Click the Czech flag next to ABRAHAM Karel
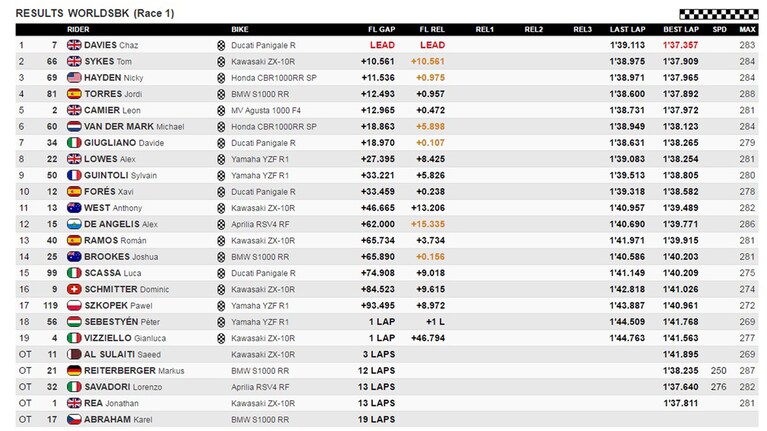767x431 pixels. [74, 419]
